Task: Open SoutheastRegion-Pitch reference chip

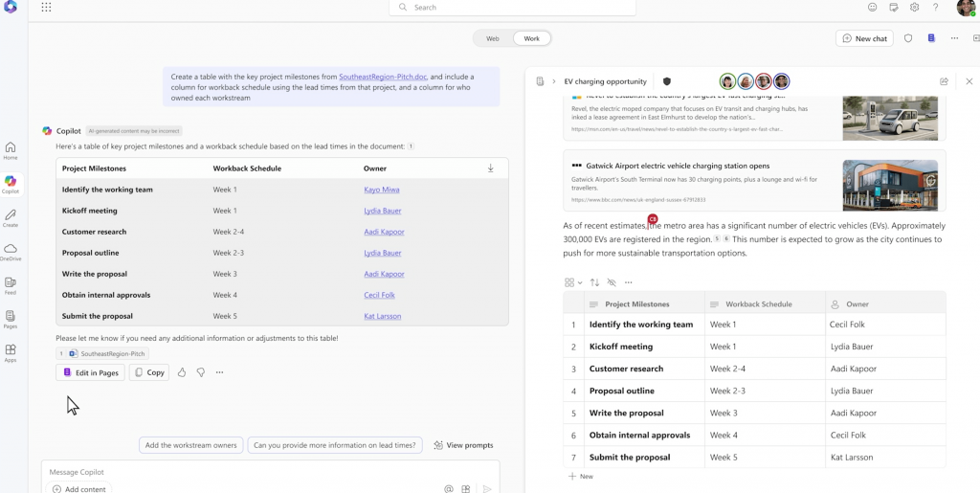Action: [101, 353]
